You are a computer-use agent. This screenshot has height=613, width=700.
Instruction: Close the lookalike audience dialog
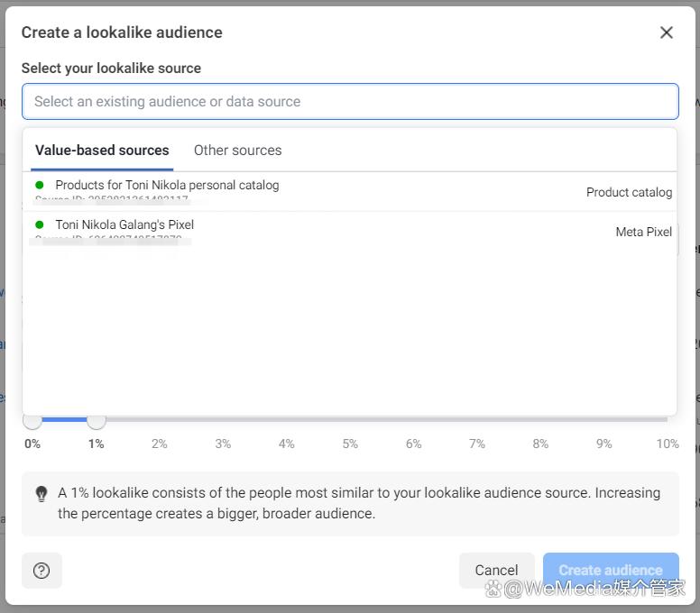pyautogui.click(x=666, y=32)
